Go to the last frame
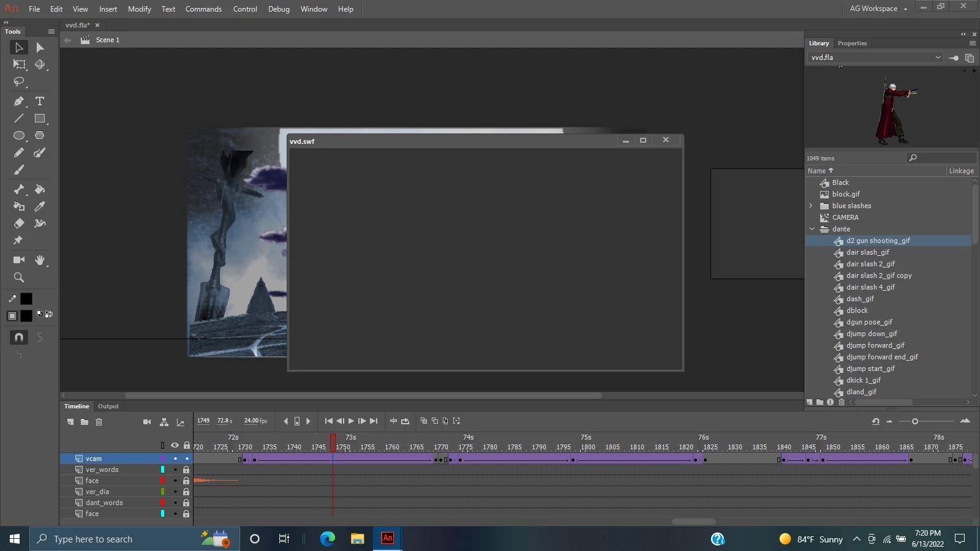The width and height of the screenshot is (980, 551). pyautogui.click(x=374, y=421)
